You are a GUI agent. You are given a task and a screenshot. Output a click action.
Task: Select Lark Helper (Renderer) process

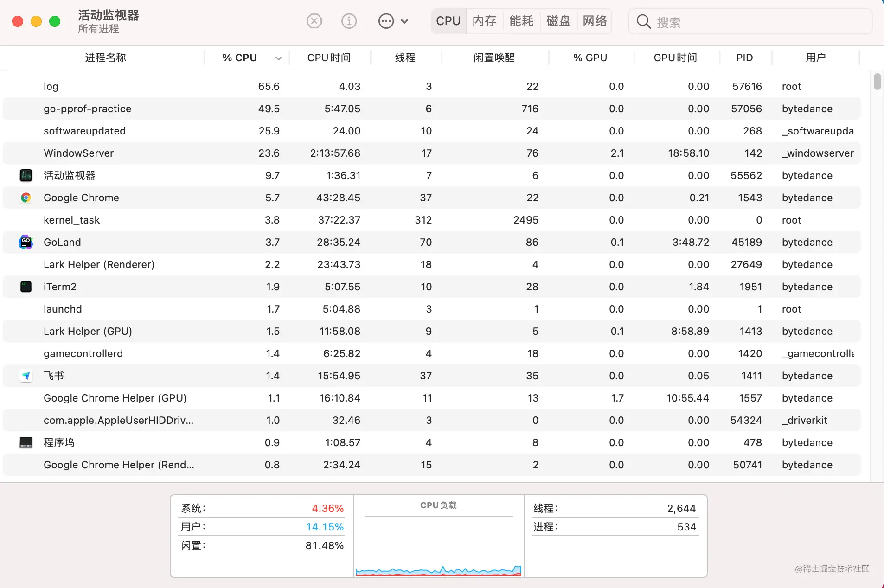(432, 264)
